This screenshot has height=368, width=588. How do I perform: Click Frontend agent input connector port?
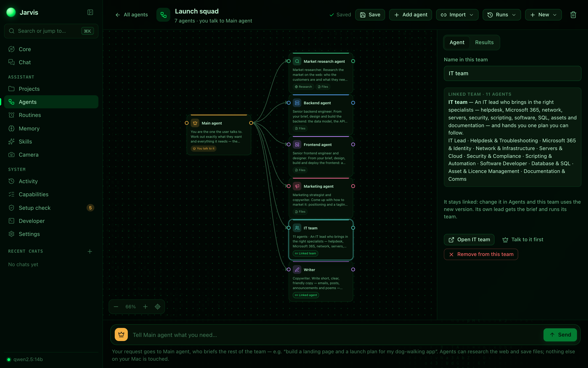pyautogui.click(x=289, y=145)
